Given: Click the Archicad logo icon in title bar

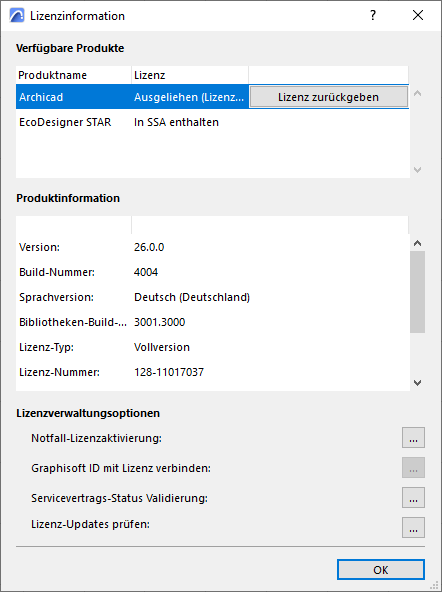Looking at the screenshot, I should (x=17, y=15).
